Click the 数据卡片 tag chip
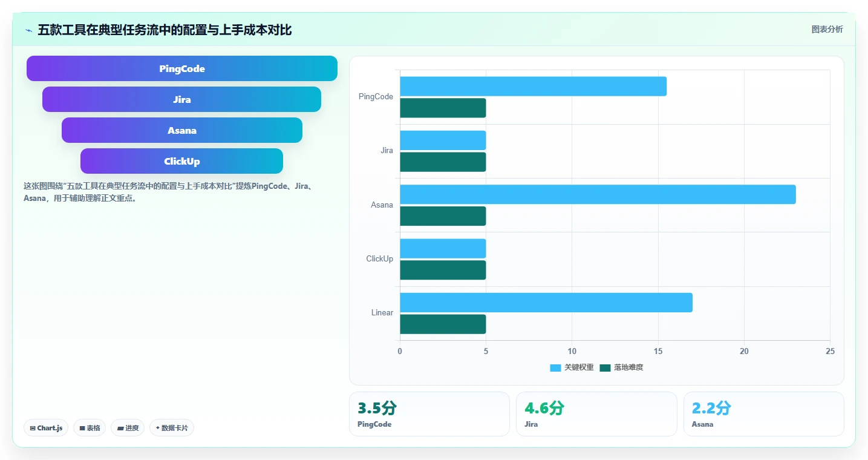The width and height of the screenshot is (868, 460). pyautogui.click(x=172, y=428)
